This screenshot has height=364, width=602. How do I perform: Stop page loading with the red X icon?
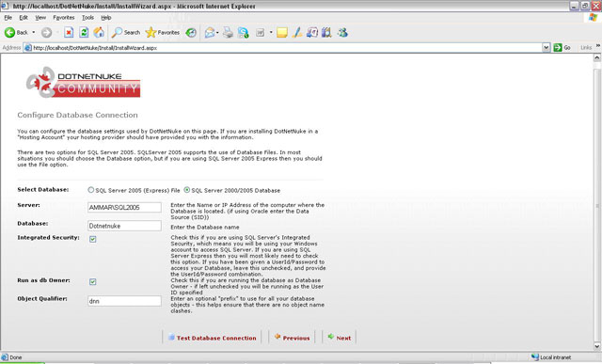(69, 33)
